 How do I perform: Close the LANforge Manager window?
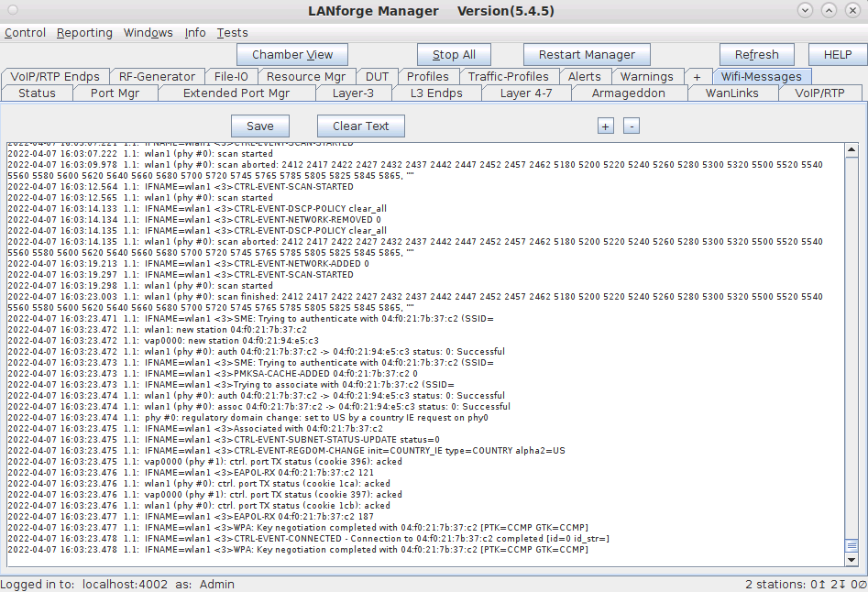(852, 10)
